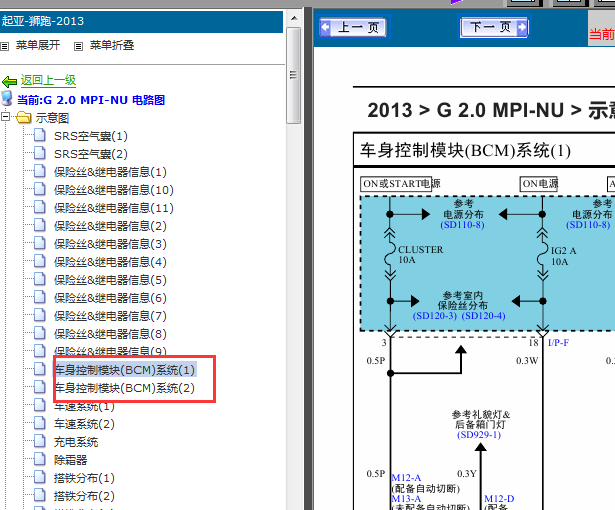Viewport: 615px width, 510px height.
Task: Click document icon next to 搭铁分布(2)
Action: coord(40,495)
